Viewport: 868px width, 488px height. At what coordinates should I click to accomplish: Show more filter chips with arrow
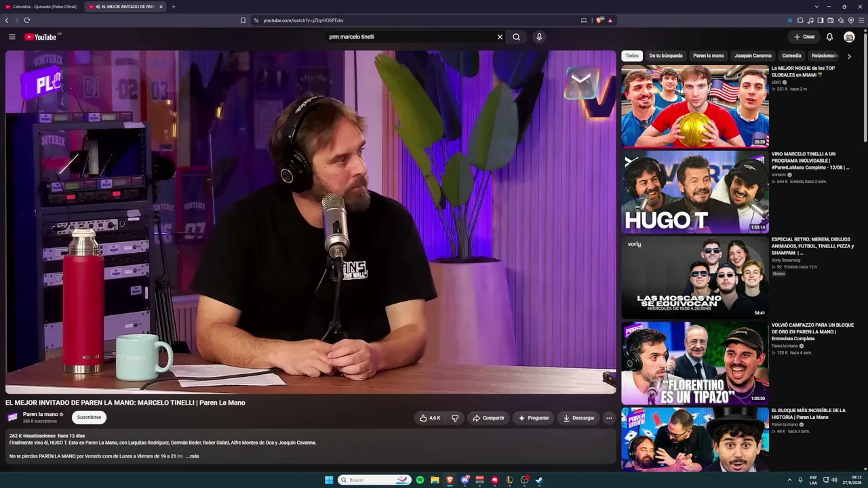[x=849, y=56]
